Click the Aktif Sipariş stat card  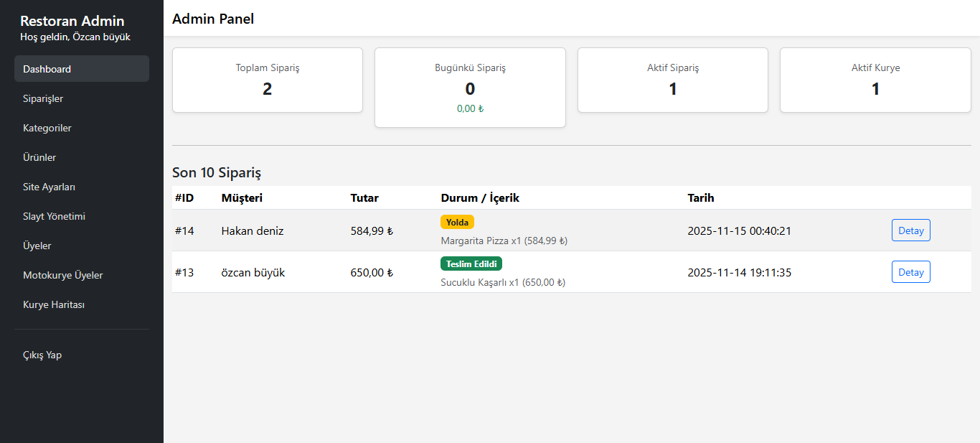tap(673, 80)
